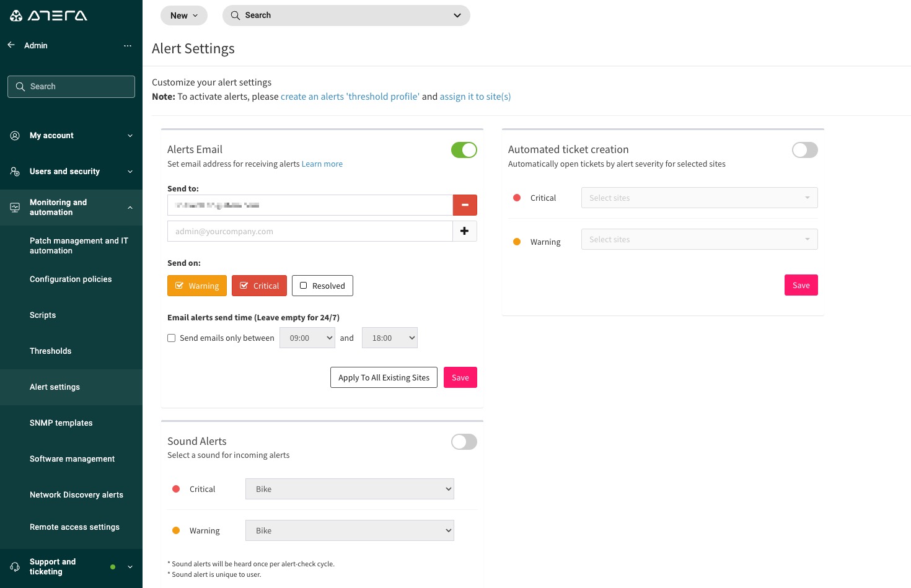Click the Users and security icon

click(x=15, y=172)
